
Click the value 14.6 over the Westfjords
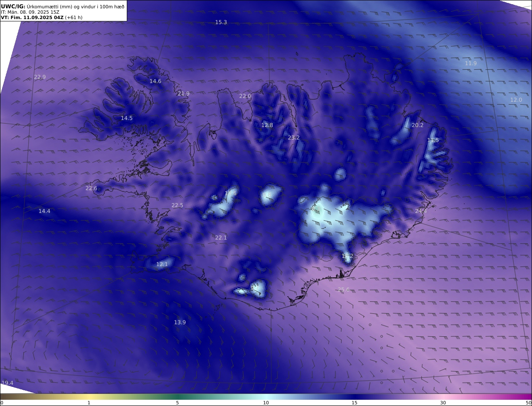[x=155, y=81]
